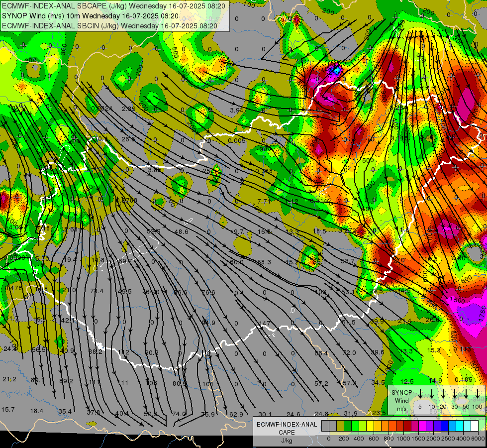Image resolution: width=487 pixels, height=448 pixels.
Task: Click the m/s unit in the wind legend
Action: 401,409
